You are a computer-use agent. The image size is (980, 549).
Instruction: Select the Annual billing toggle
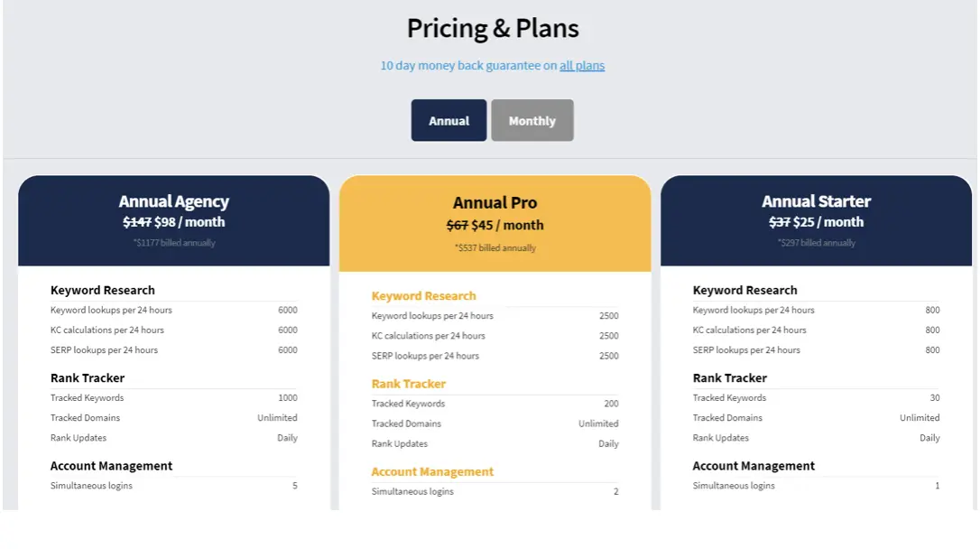(448, 121)
